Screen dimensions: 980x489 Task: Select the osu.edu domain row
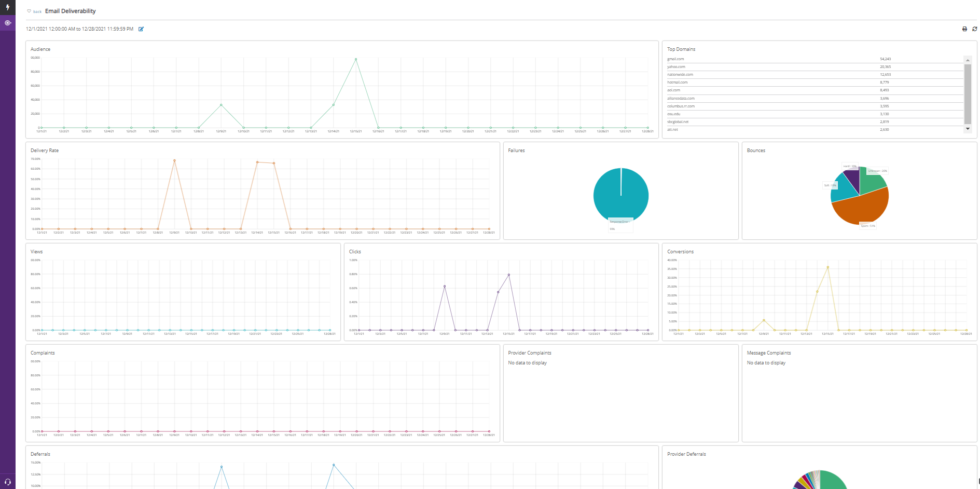coord(815,114)
